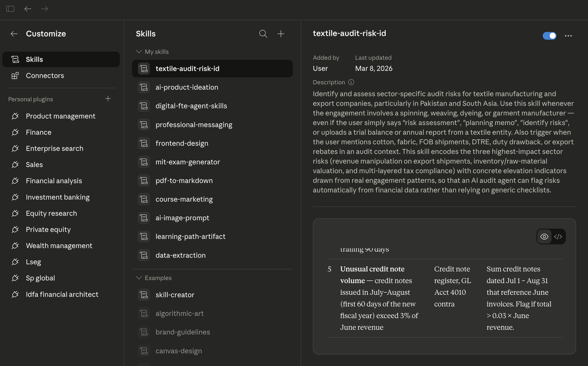Toggle the sidebar panel collapse icon

point(10,9)
